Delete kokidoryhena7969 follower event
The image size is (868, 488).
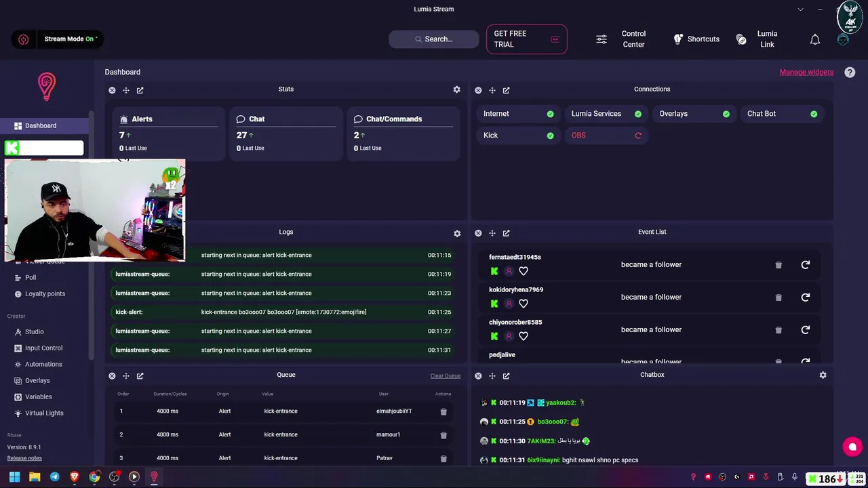coord(778,298)
